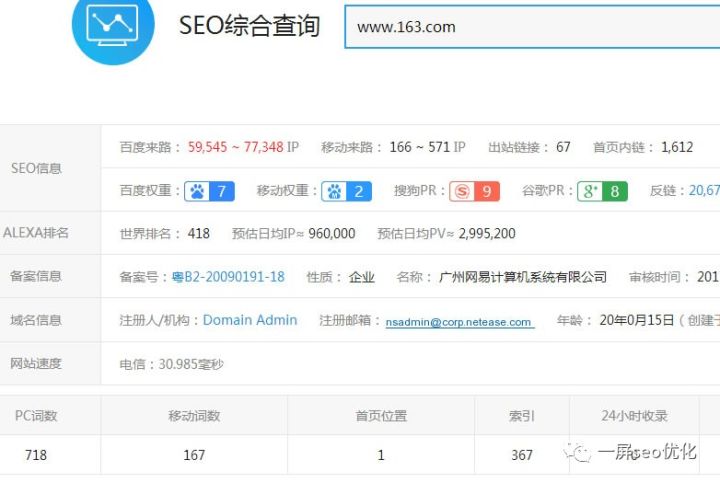720x483 pixels.
Task: Open the 反链 backlink count link
Action: tap(704, 191)
